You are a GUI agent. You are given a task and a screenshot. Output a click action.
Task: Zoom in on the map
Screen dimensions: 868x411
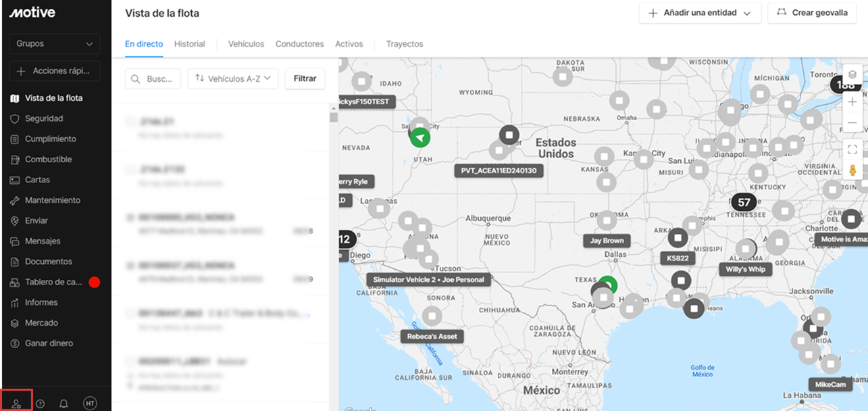tap(852, 102)
